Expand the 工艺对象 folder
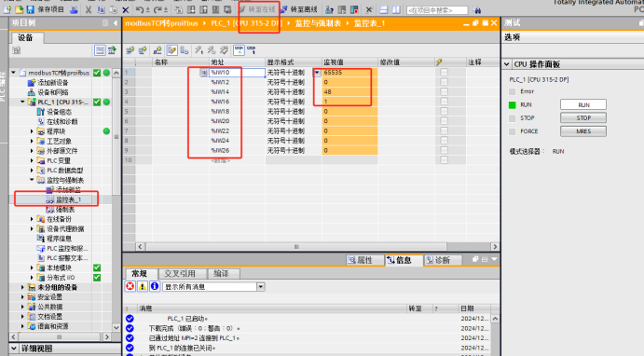The height and width of the screenshot is (356, 644). pos(32,142)
